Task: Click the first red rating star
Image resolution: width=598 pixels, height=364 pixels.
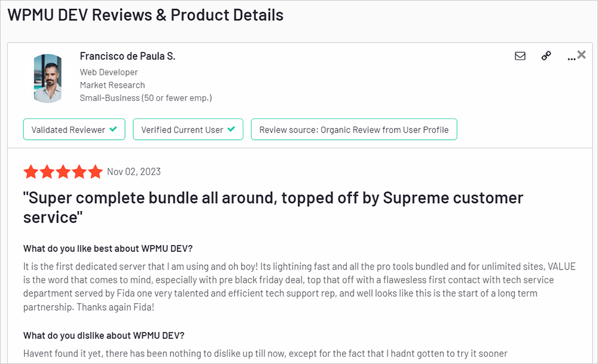Action: click(31, 172)
